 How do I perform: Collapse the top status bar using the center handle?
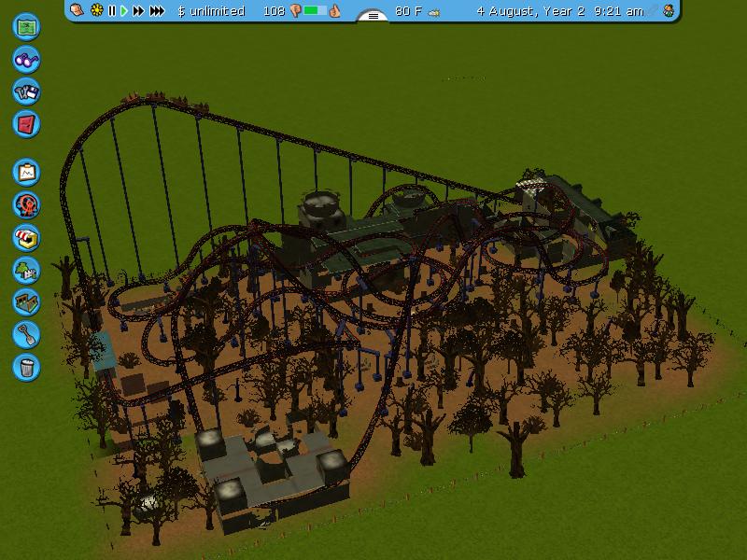(373, 16)
